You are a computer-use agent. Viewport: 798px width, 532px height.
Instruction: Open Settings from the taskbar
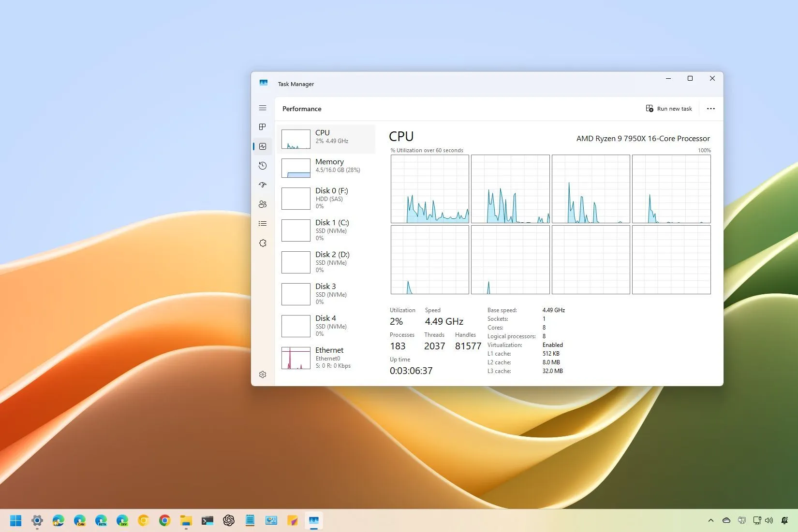point(37,520)
